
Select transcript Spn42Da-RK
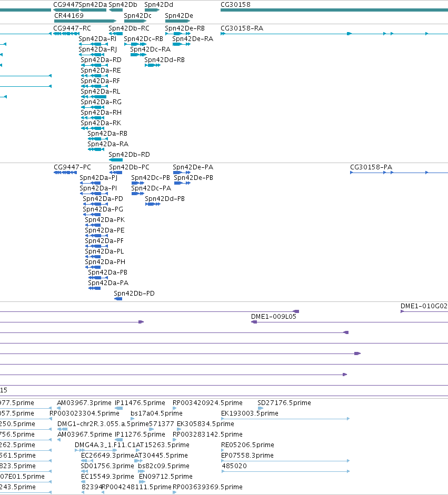point(101,123)
